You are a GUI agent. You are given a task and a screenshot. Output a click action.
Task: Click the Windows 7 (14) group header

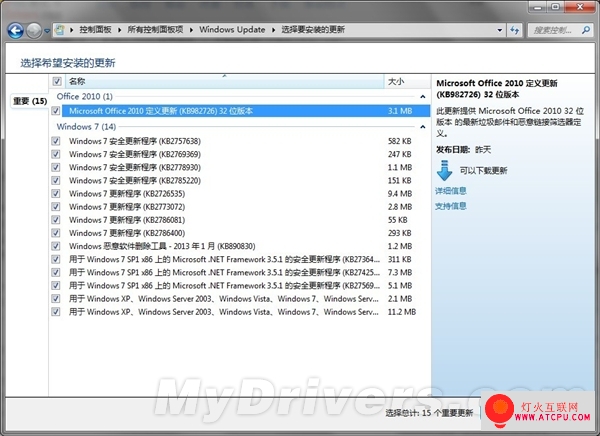pyautogui.click(x=86, y=127)
